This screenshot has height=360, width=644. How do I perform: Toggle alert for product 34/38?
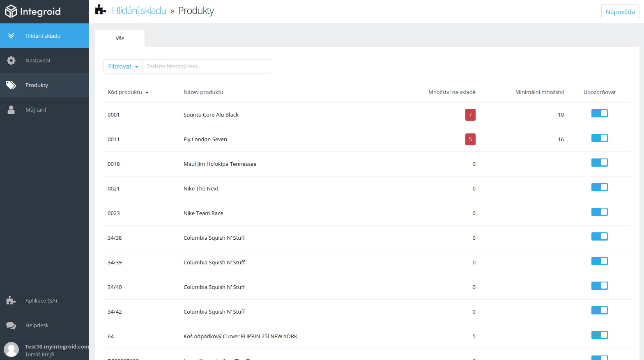[600, 236]
